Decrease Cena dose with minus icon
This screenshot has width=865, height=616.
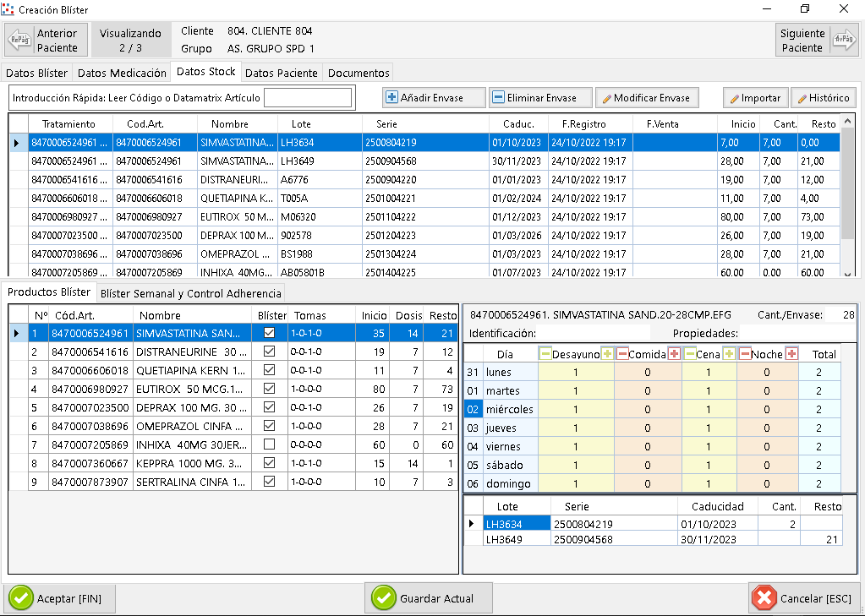(x=690, y=354)
